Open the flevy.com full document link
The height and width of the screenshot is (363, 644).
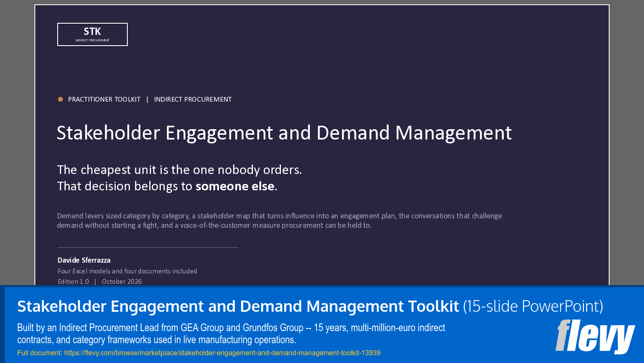(x=222, y=353)
